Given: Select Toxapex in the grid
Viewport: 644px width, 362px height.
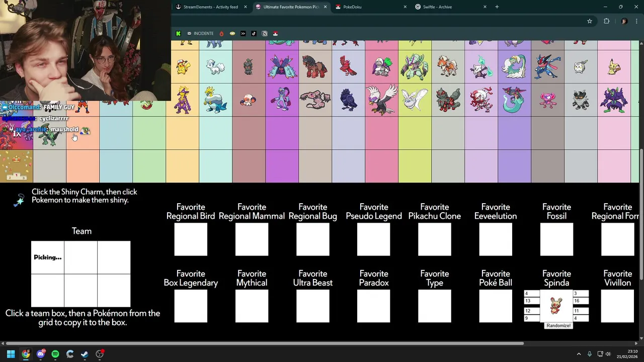Looking at the screenshot, I should (282, 66).
